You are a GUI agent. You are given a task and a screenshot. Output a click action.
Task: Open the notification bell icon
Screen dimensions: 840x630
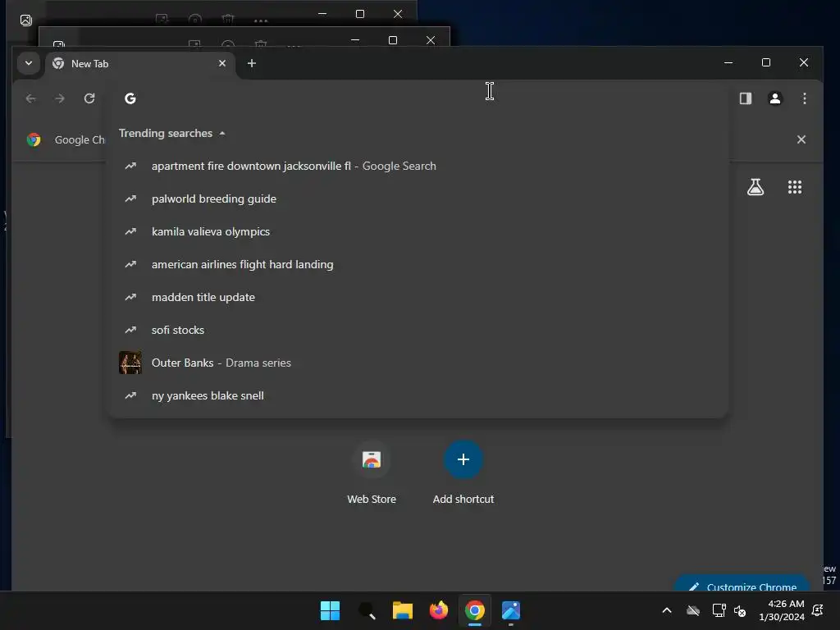818,610
